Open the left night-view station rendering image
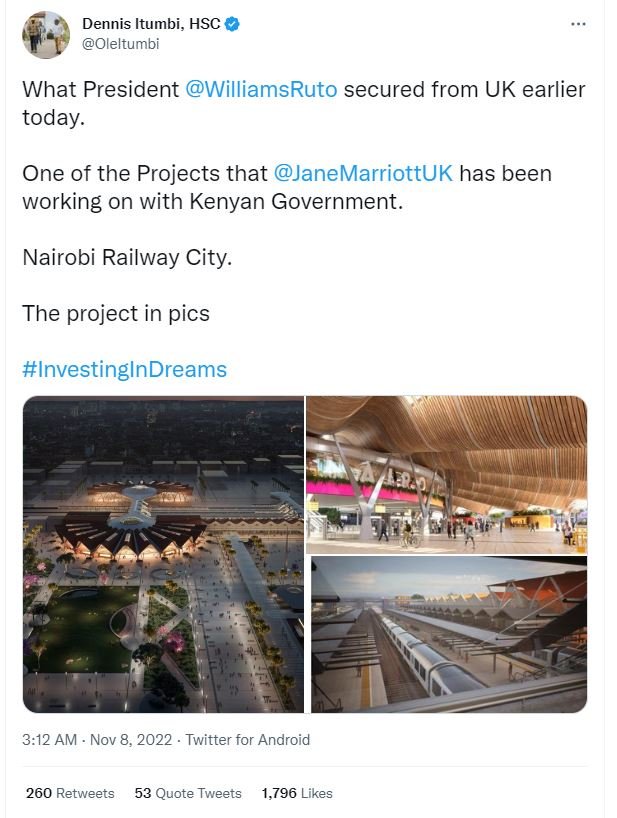The image size is (617, 818). click(x=163, y=553)
